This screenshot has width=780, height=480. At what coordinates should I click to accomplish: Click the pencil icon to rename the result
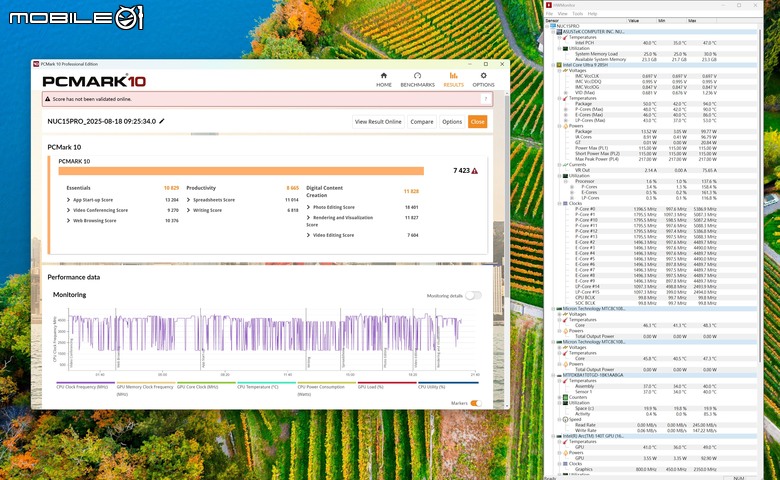point(162,121)
